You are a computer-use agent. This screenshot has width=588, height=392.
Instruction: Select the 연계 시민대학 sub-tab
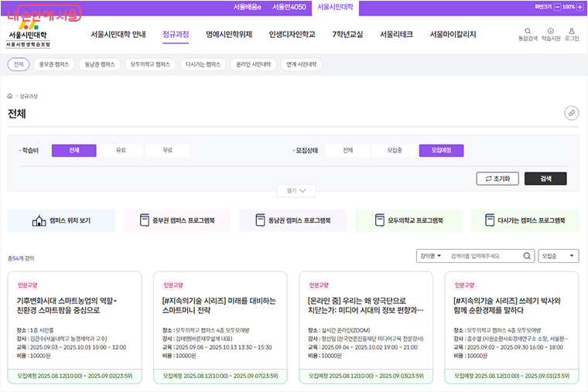point(302,64)
